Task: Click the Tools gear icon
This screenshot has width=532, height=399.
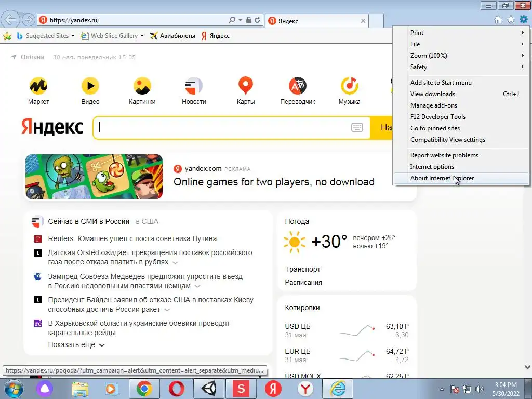Action: click(x=524, y=20)
